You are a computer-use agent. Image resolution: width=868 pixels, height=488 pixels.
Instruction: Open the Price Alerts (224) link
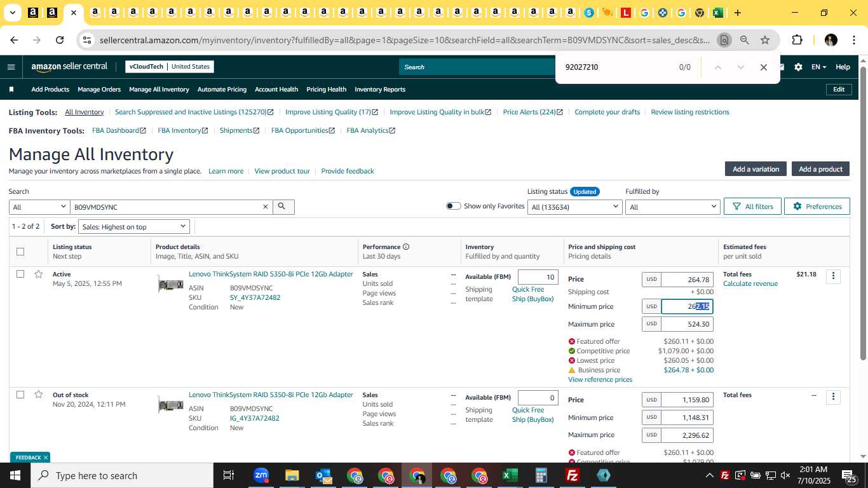(532, 112)
